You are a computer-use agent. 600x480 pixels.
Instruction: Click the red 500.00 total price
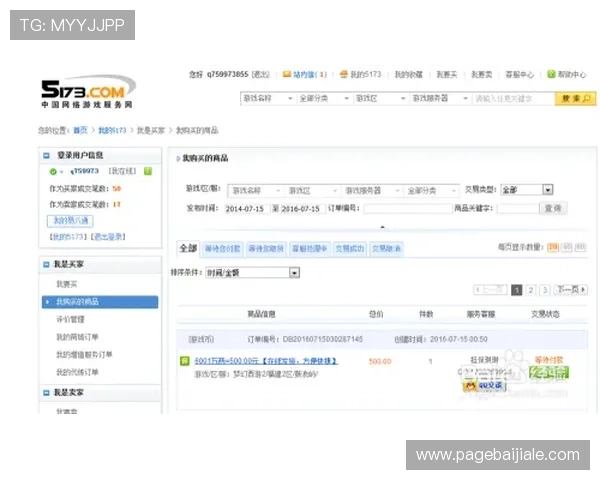[380, 361]
